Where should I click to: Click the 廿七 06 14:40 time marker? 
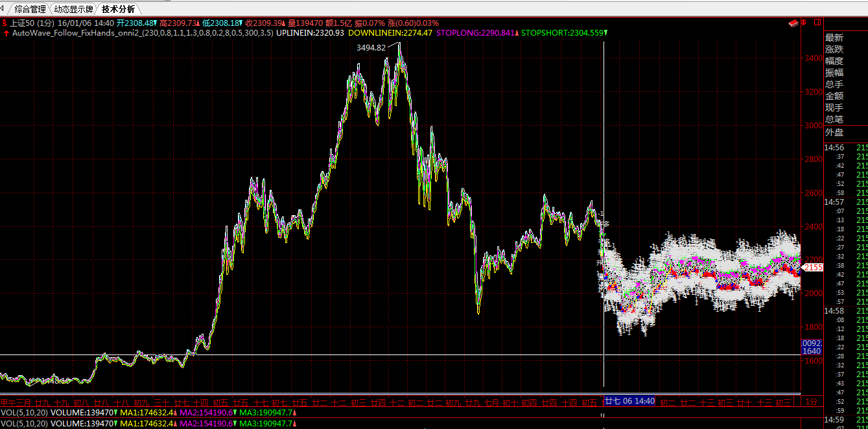pyautogui.click(x=629, y=401)
